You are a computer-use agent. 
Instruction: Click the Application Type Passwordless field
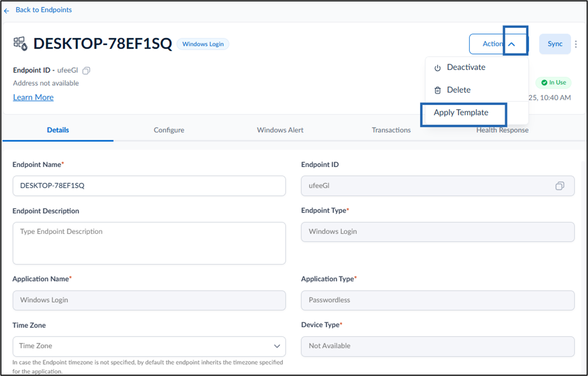click(x=438, y=300)
